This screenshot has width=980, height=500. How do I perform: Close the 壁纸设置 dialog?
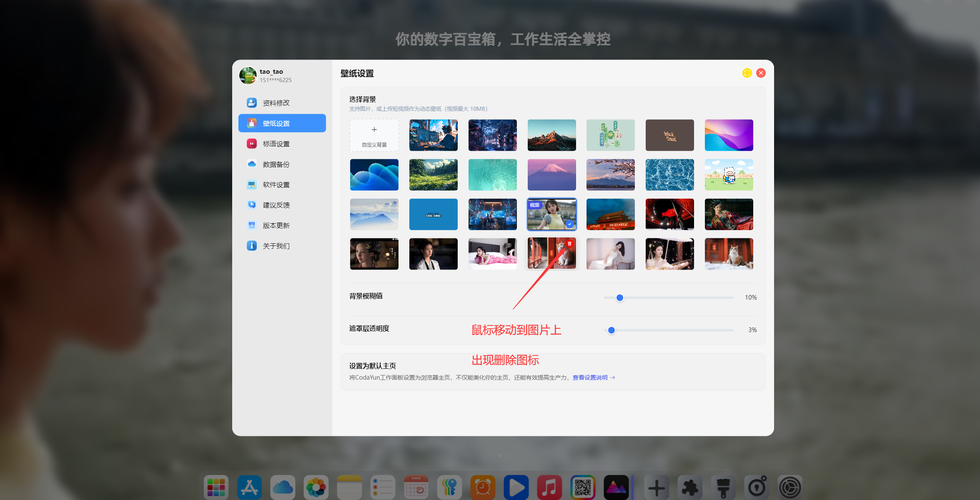(761, 73)
